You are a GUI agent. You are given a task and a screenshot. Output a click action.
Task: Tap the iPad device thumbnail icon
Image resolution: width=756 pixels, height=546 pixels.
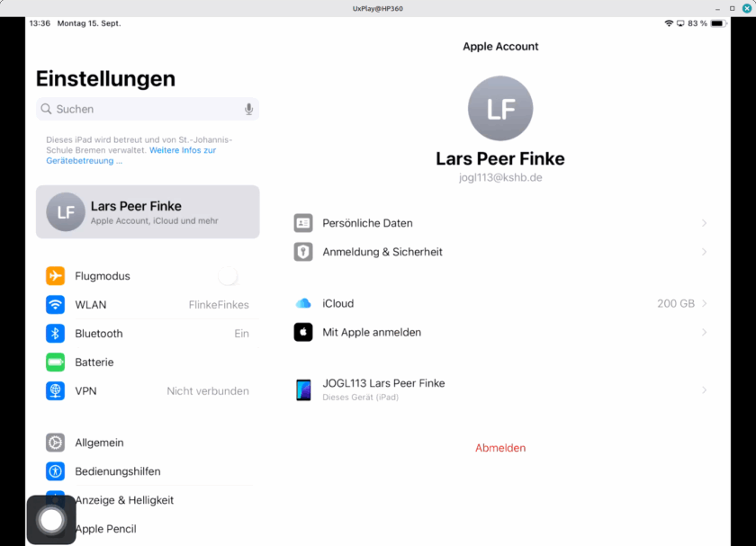(x=303, y=389)
